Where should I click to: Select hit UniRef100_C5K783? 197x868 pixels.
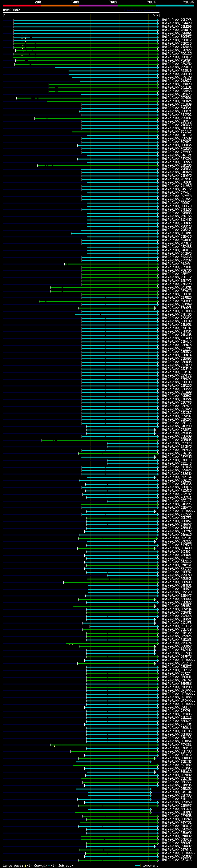(176, 751)
